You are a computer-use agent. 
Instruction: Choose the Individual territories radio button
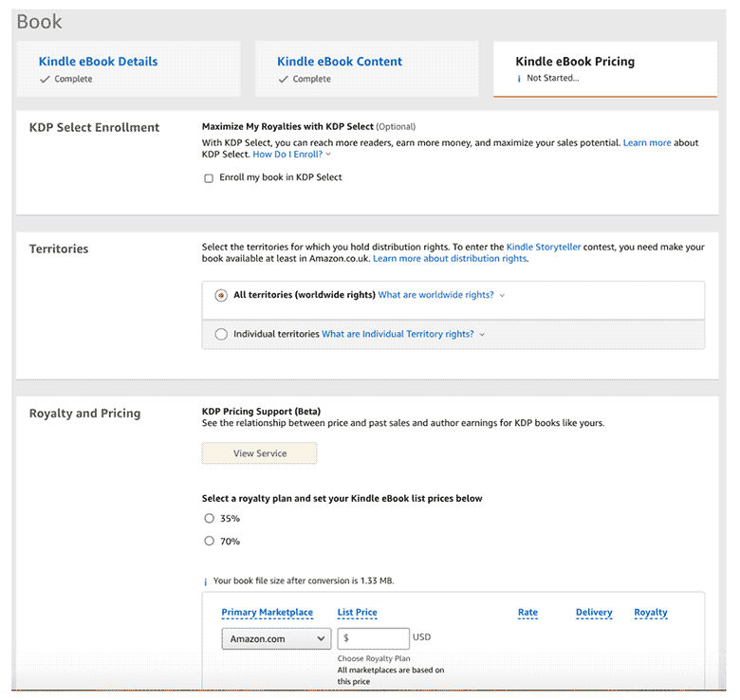pos(221,334)
